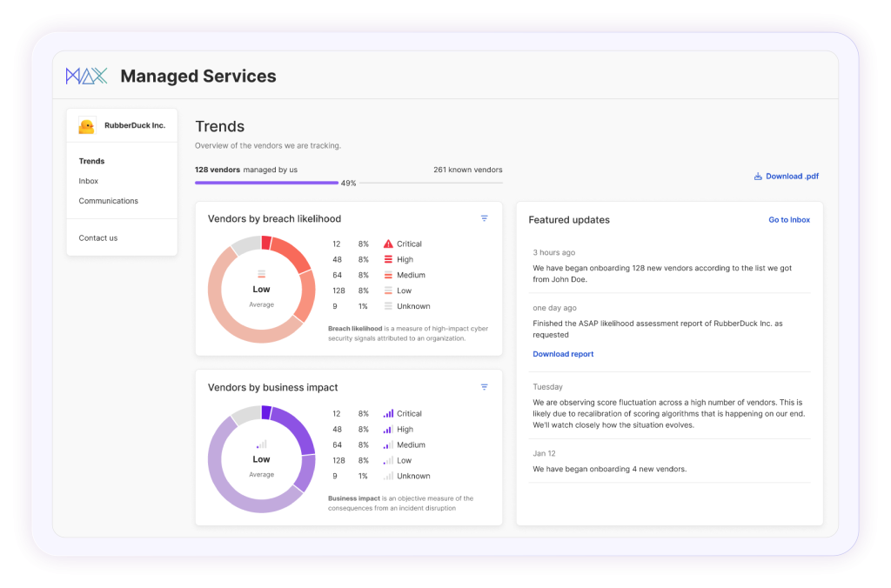Click the Medium breach likelihood icon
Screen dimensions: 891x588
pos(386,275)
